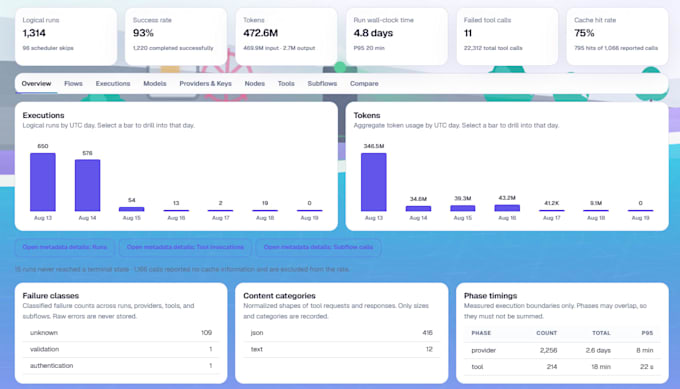Select the Aug 18 bar in Tokens chart
Screen dimensions: 680x389
pyautogui.click(x=596, y=210)
